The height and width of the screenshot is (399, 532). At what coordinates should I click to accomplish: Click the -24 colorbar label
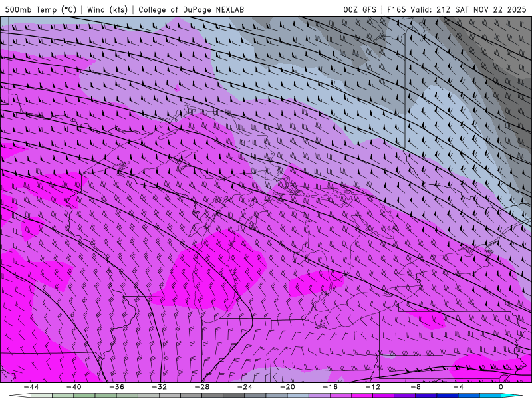point(245,387)
